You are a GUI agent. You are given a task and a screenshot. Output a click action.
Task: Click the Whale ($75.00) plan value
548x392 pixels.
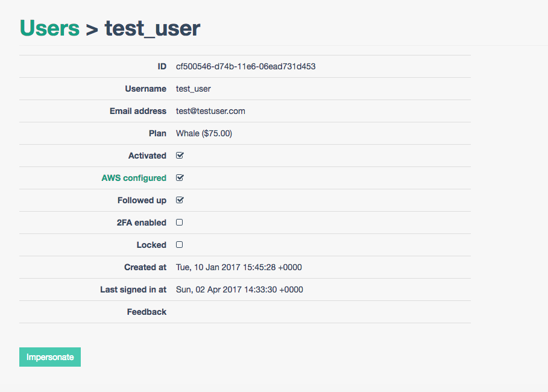(x=204, y=133)
